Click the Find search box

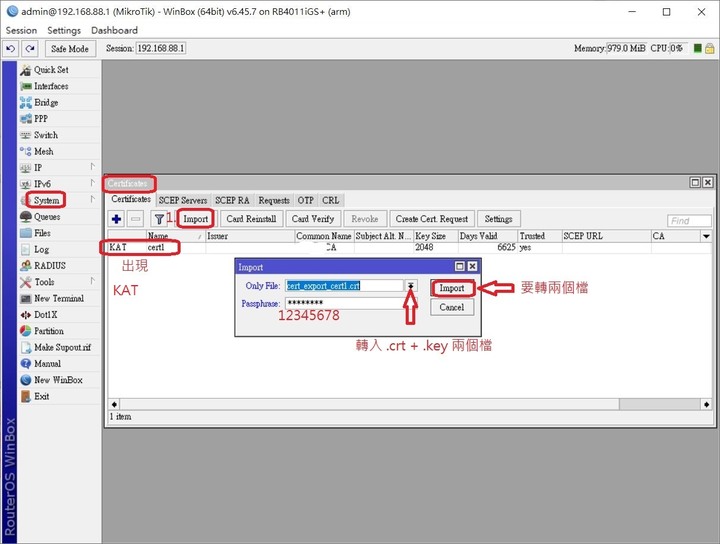click(689, 221)
